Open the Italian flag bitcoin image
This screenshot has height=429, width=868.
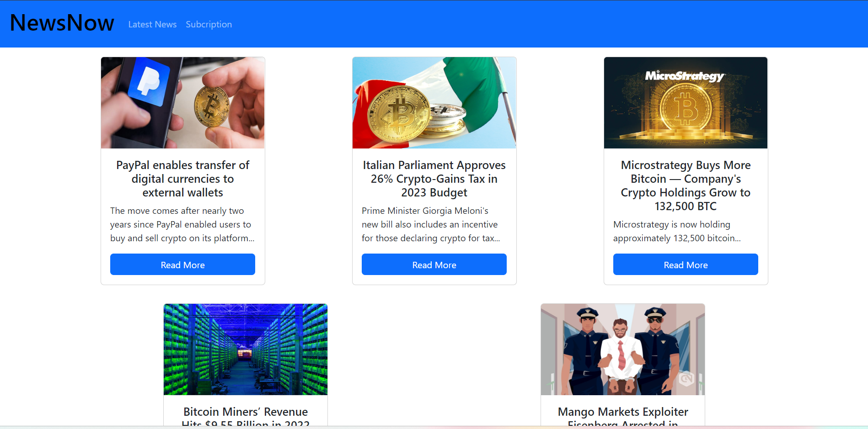tap(434, 103)
